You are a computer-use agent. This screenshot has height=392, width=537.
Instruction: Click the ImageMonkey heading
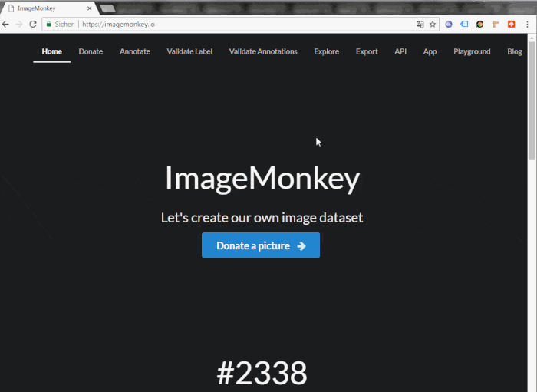[262, 179]
